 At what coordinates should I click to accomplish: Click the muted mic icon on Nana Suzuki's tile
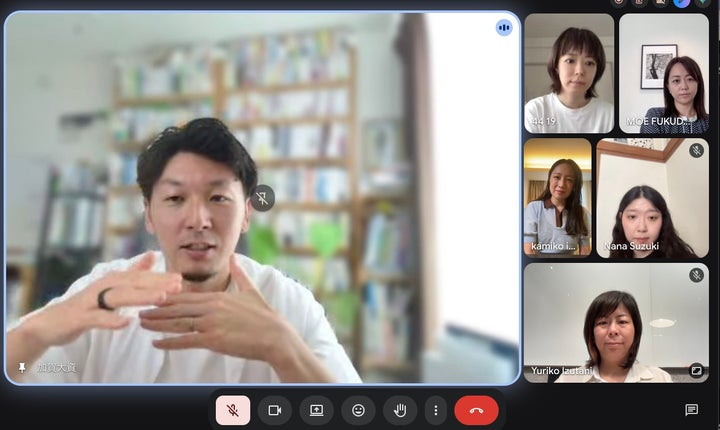(x=696, y=150)
